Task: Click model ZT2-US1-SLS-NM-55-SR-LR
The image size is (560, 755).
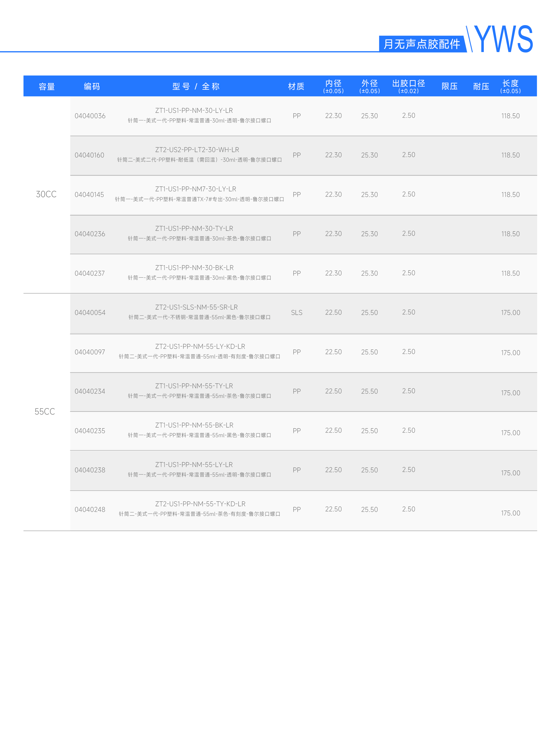Action: pyautogui.click(x=196, y=307)
